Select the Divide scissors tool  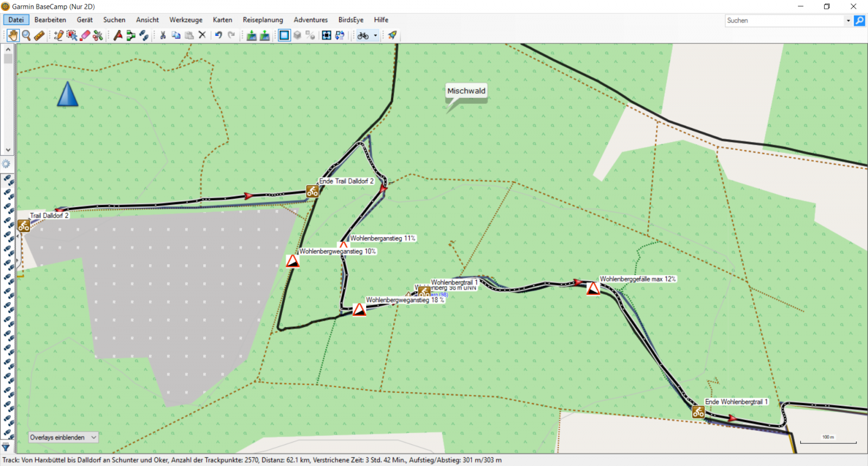[98, 35]
